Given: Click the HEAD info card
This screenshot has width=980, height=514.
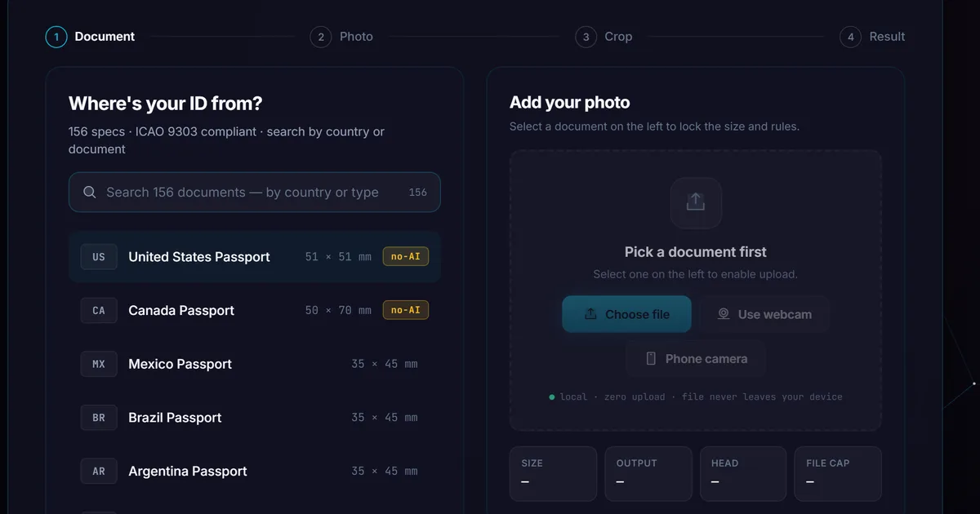Looking at the screenshot, I should tap(742, 473).
